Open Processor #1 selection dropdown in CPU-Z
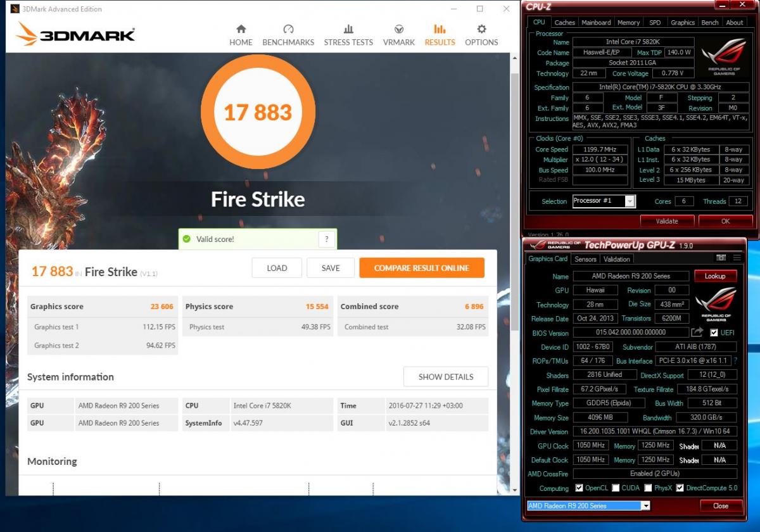This screenshot has width=760, height=532. coord(603,201)
